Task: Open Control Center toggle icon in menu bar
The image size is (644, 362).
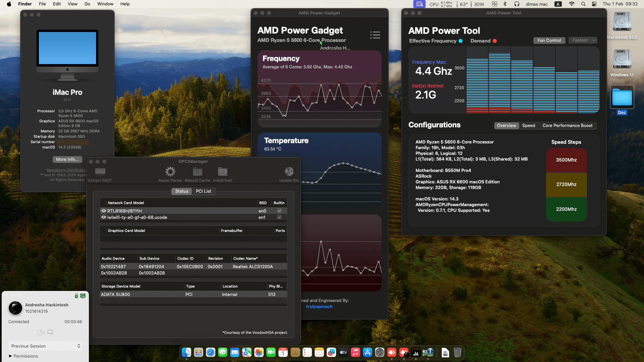Action: (594, 4)
